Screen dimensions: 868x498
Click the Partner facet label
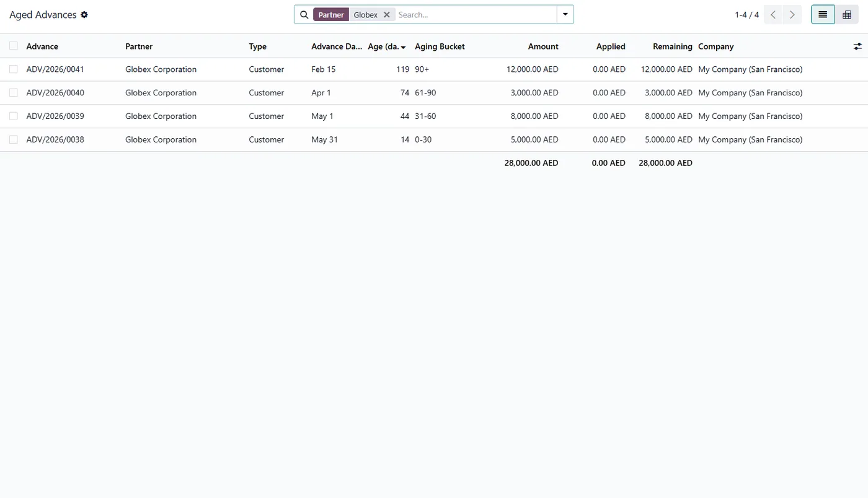pos(331,14)
